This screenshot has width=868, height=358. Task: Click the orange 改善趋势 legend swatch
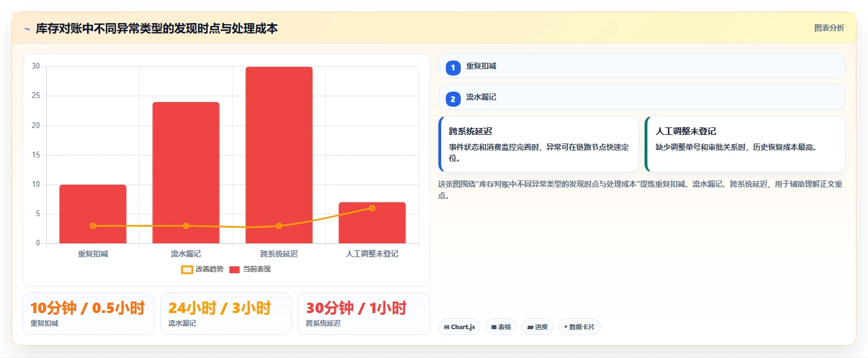(187, 269)
